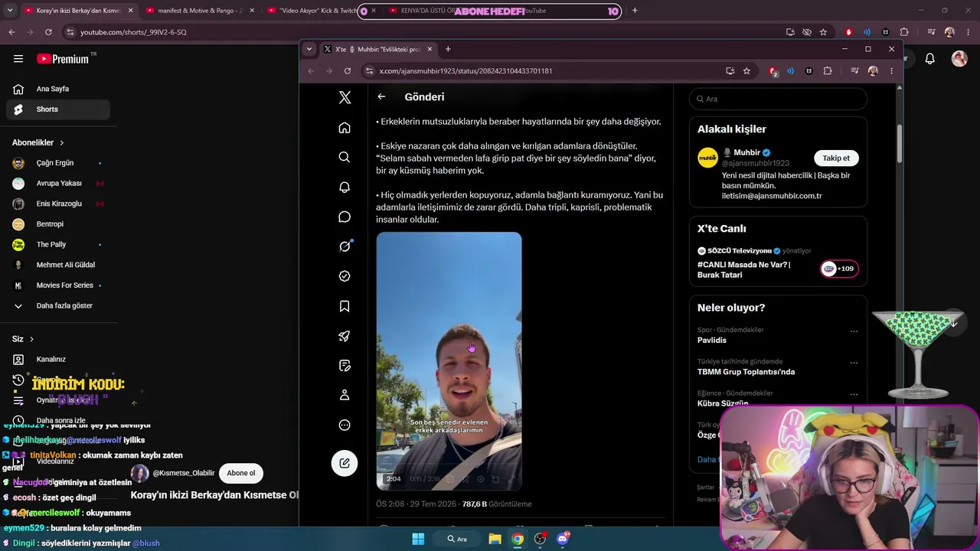Click the X search Ara field
The height and width of the screenshot is (551, 980).
pyautogui.click(x=778, y=99)
